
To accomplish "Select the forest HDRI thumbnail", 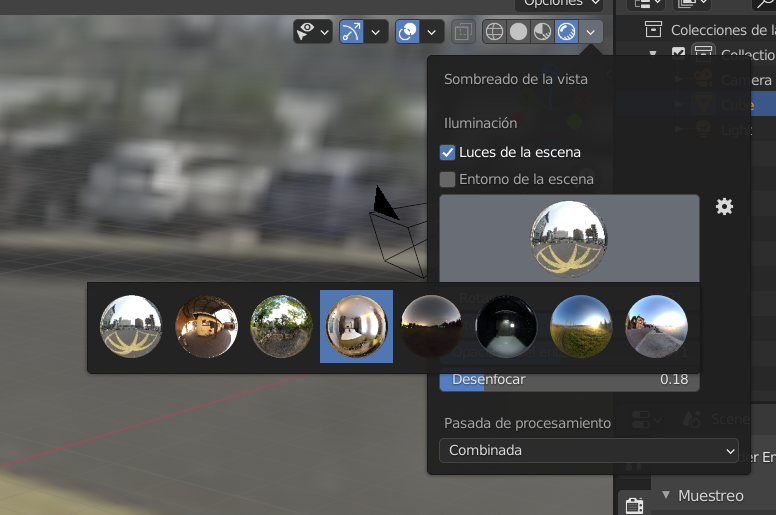I will (282, 327).
